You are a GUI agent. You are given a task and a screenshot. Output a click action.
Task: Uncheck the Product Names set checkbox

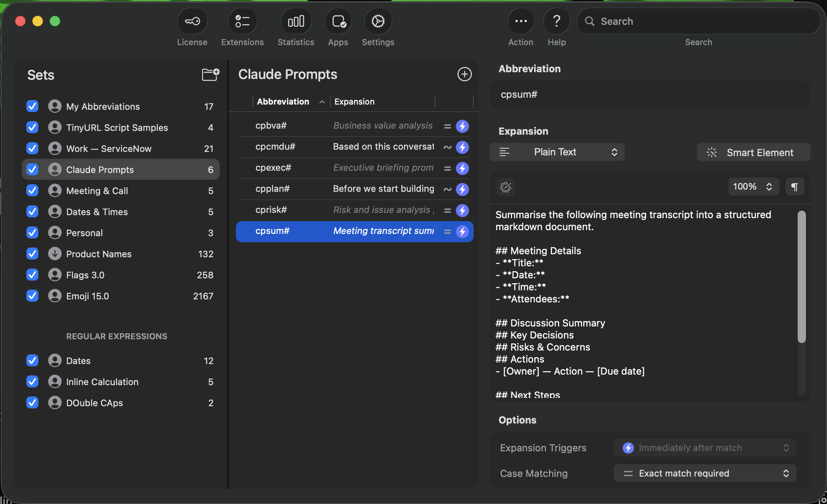pos(32,254)
